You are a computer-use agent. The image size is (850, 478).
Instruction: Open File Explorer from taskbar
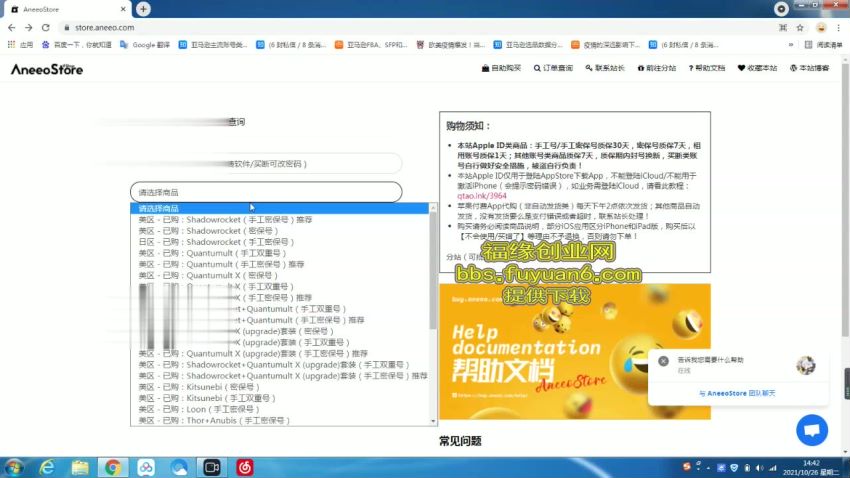[x=80, y=467]
